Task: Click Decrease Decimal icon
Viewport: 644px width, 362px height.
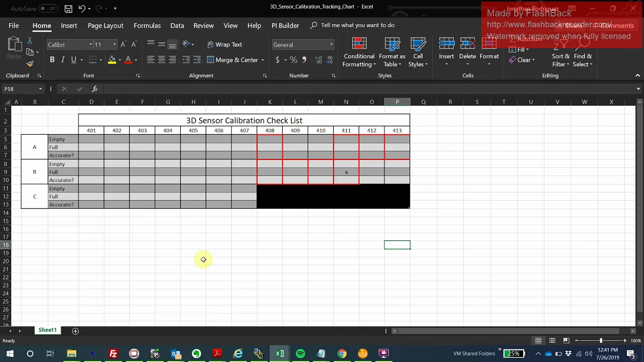Action: click(330, 60)
